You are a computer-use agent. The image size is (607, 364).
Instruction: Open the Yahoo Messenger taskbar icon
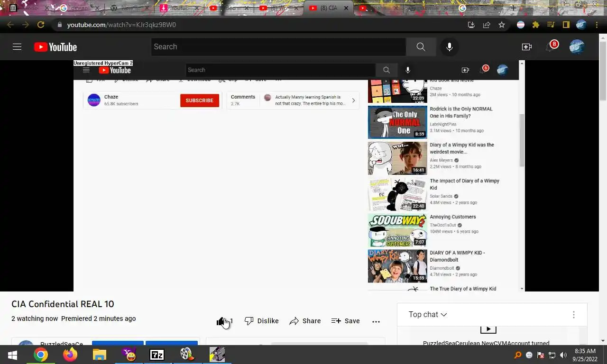129,355
